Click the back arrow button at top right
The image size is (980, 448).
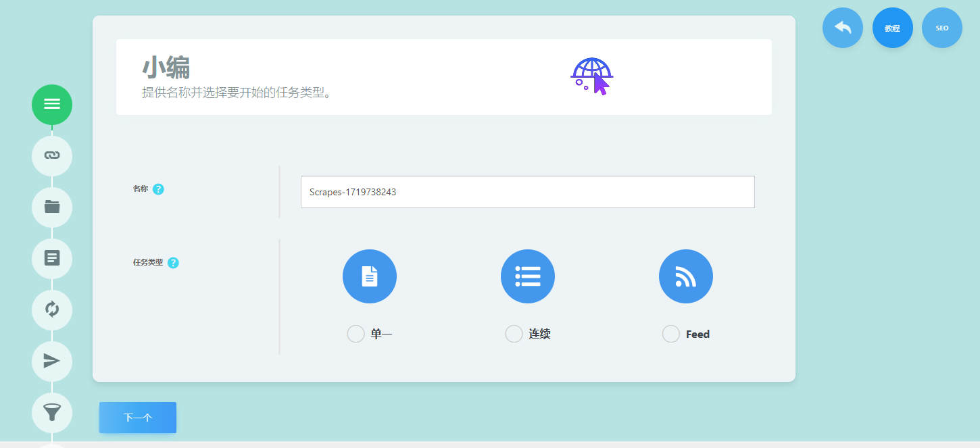click(x=842, y=28)
